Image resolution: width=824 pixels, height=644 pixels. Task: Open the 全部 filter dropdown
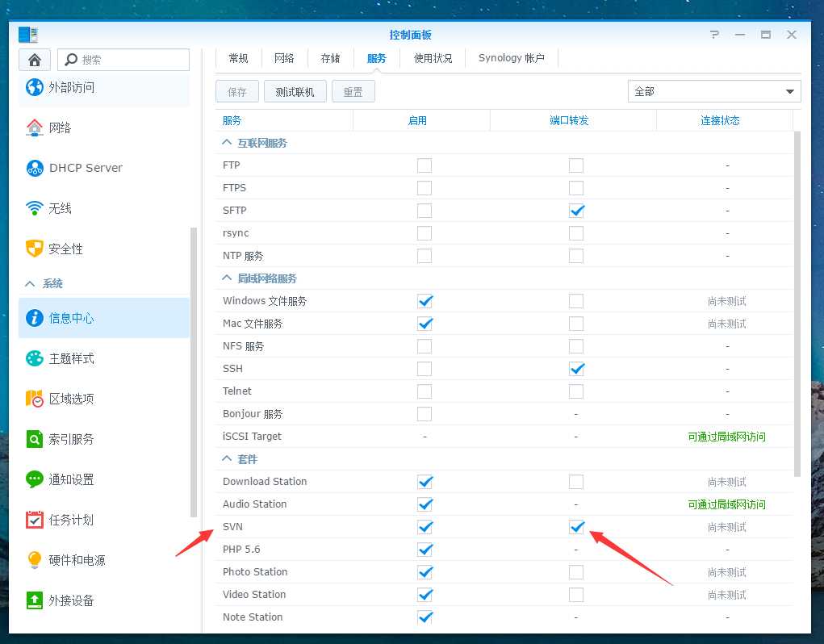pyautogui.click(x=714, y=91)
